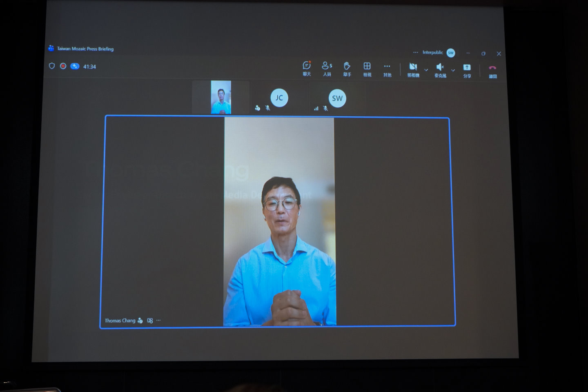The width and height of the screenshot is (588, 392).
Task: Leave the meeting (離開)
Action: [492, 70]
